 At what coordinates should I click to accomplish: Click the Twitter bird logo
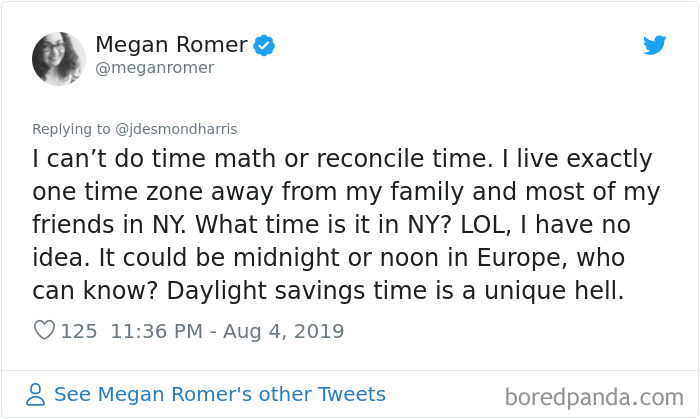coord(654,45)
